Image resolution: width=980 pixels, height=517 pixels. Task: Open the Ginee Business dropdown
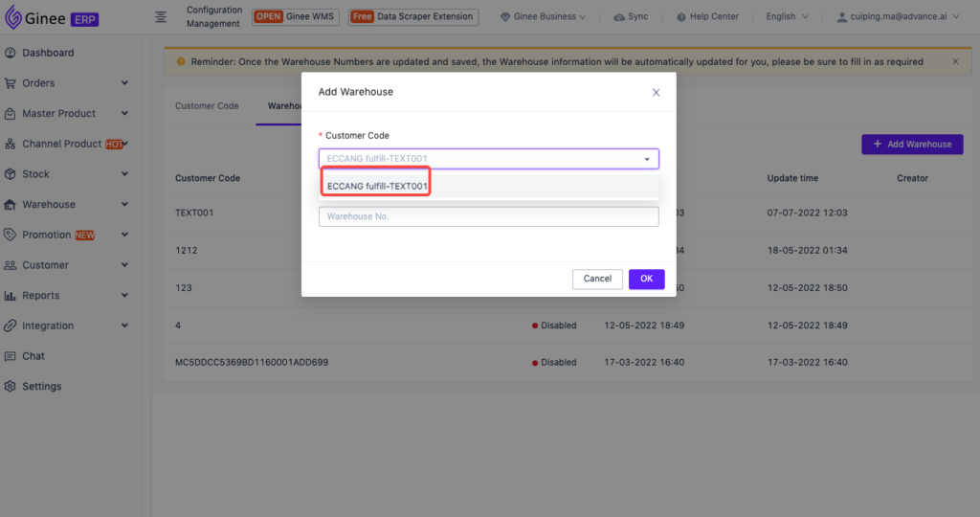[544, 17]
